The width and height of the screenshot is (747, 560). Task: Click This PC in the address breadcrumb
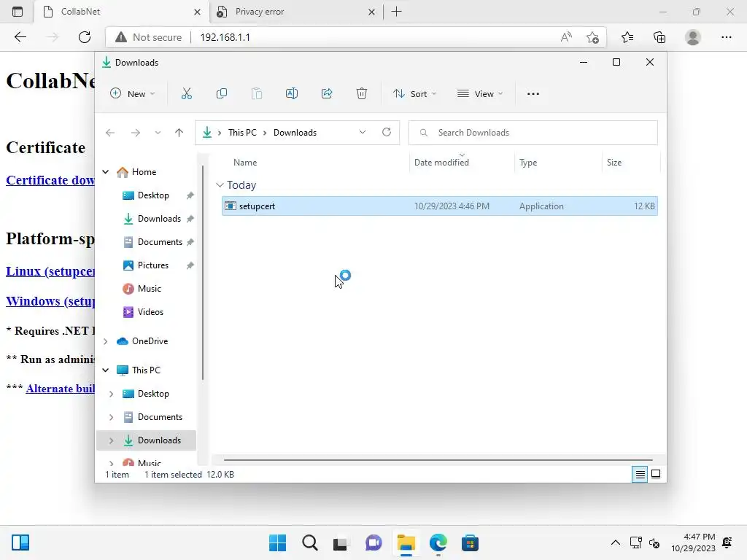(x=242, y=133)
